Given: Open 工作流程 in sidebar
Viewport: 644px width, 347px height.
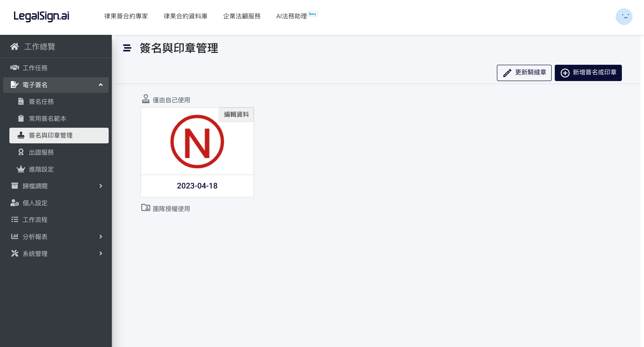Looking at the screenshot, I should (35, 220).
